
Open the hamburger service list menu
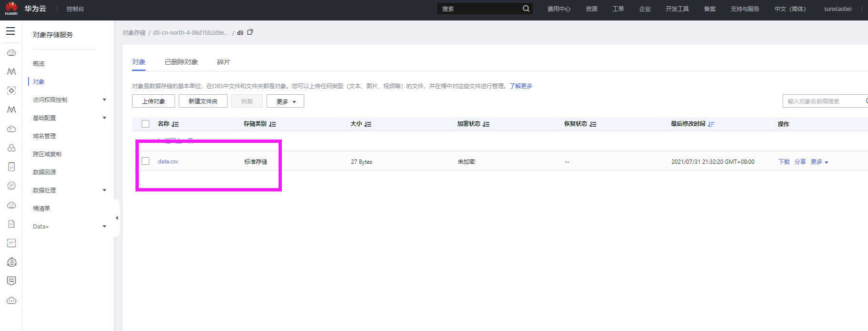[x=10, y=31]
